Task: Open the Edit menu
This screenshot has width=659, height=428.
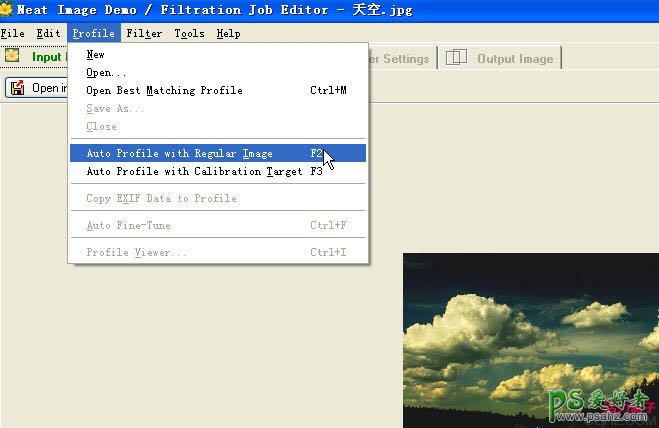Action: click(48, 33)
